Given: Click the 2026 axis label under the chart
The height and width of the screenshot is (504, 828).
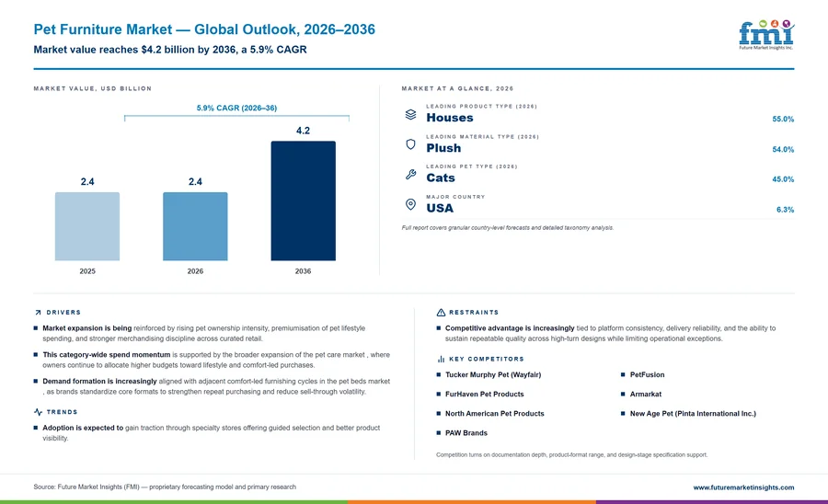Looking at the screenshot, I should point(195,271).
